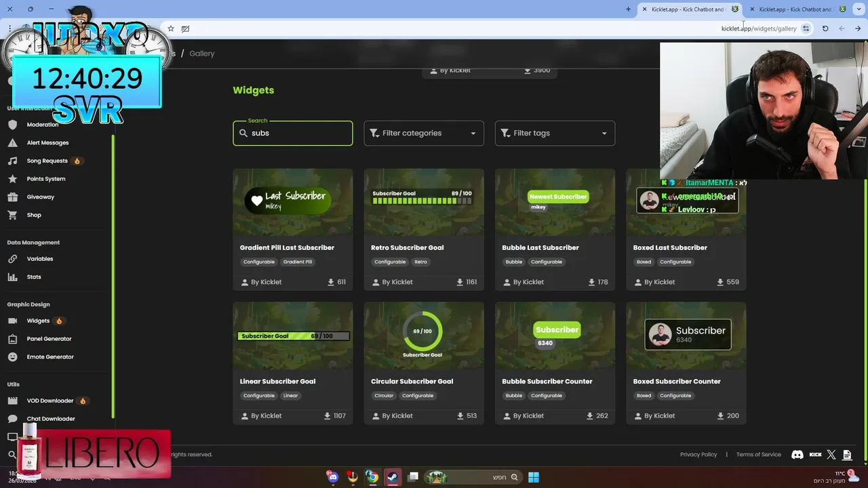868x488 pixels.
Task: Open the Terms of Service link
Action: point(759,455)
